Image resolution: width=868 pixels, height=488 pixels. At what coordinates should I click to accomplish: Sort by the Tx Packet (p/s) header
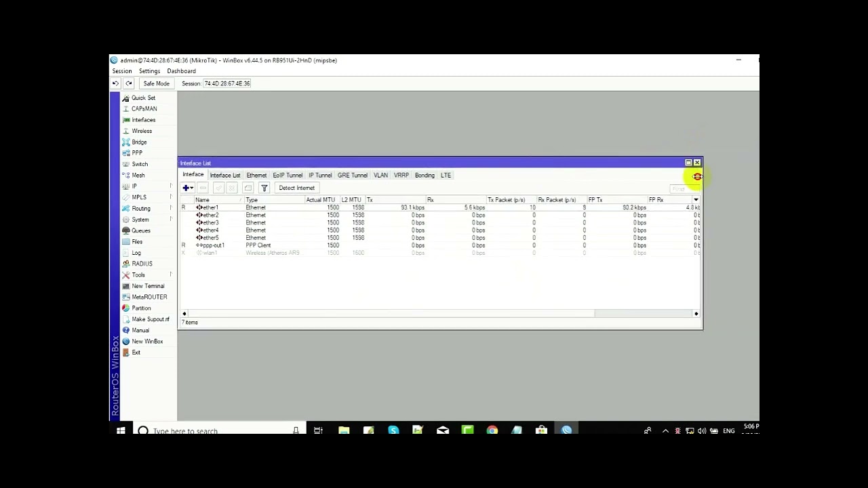511,200
